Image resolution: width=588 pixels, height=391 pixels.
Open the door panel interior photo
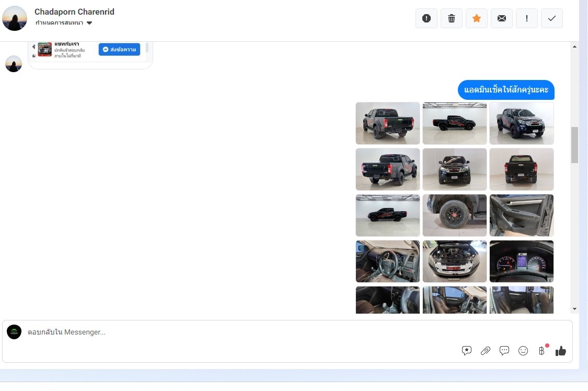(522, 215)
